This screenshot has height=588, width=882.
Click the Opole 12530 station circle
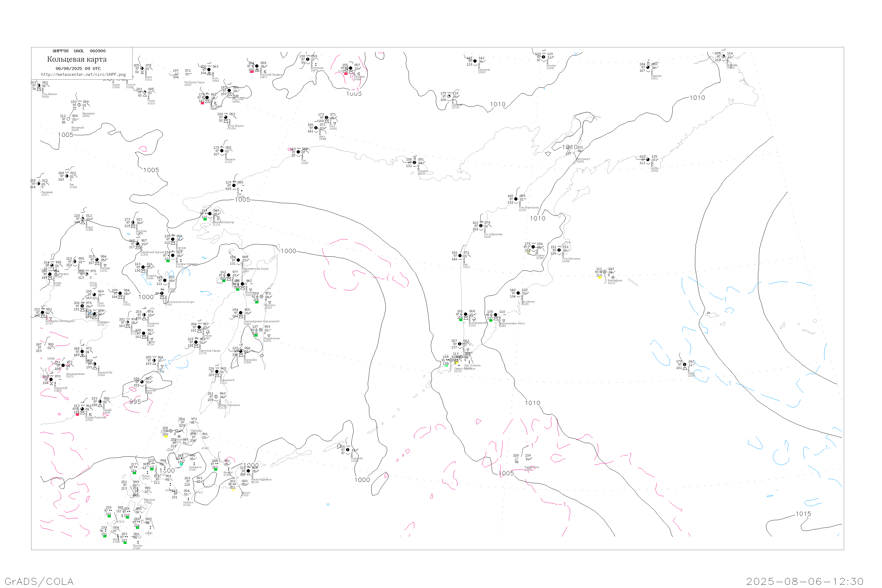tap(685, 365)
